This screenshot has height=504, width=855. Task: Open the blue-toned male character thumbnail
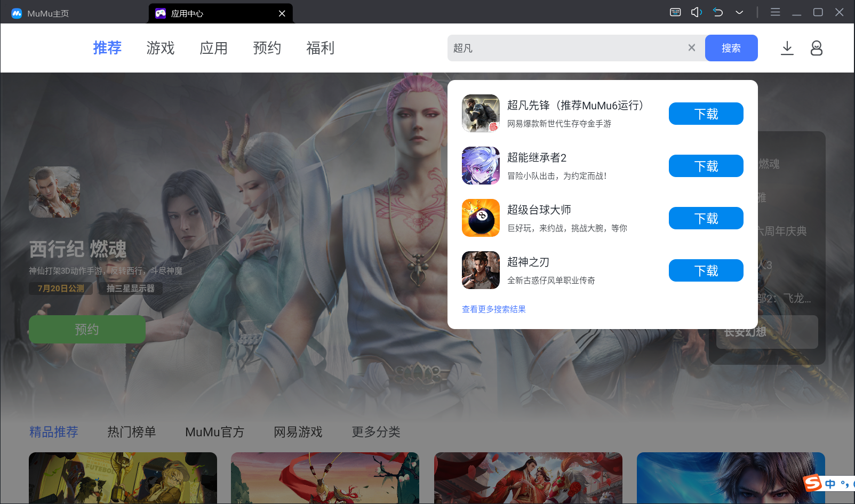[731, 478]
